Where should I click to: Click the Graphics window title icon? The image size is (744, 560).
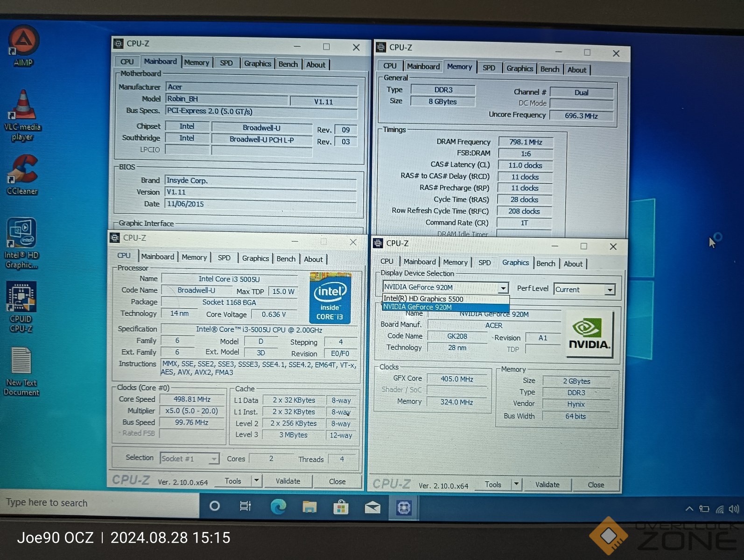pyautogui.click(x=378, y=243)
